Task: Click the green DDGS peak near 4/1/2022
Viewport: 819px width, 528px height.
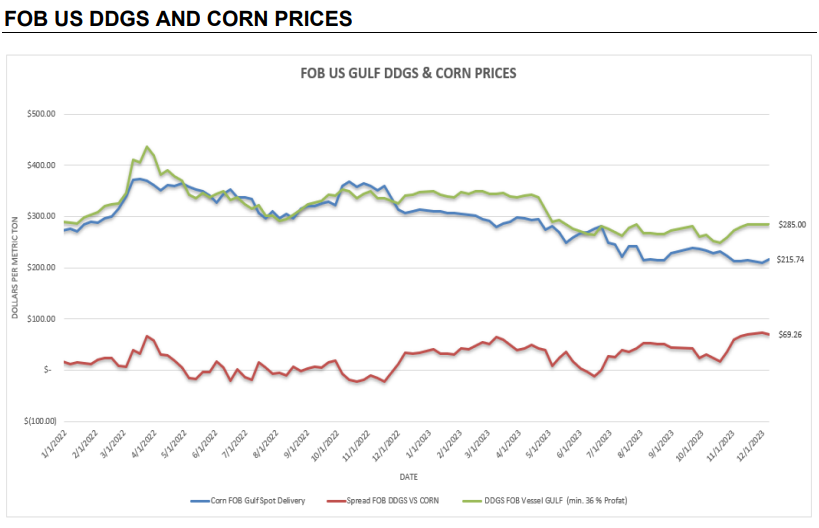Action: [147, 147]
